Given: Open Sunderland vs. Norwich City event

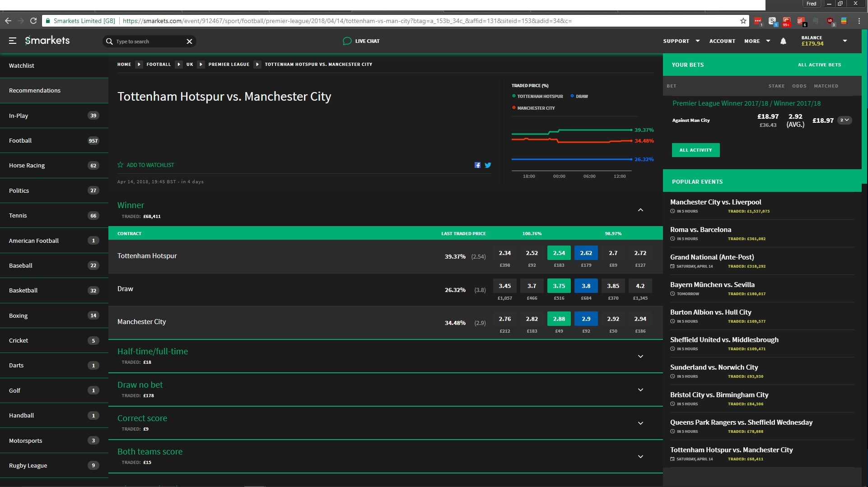Looking at the screenshot, I should (x=714, y=367).
